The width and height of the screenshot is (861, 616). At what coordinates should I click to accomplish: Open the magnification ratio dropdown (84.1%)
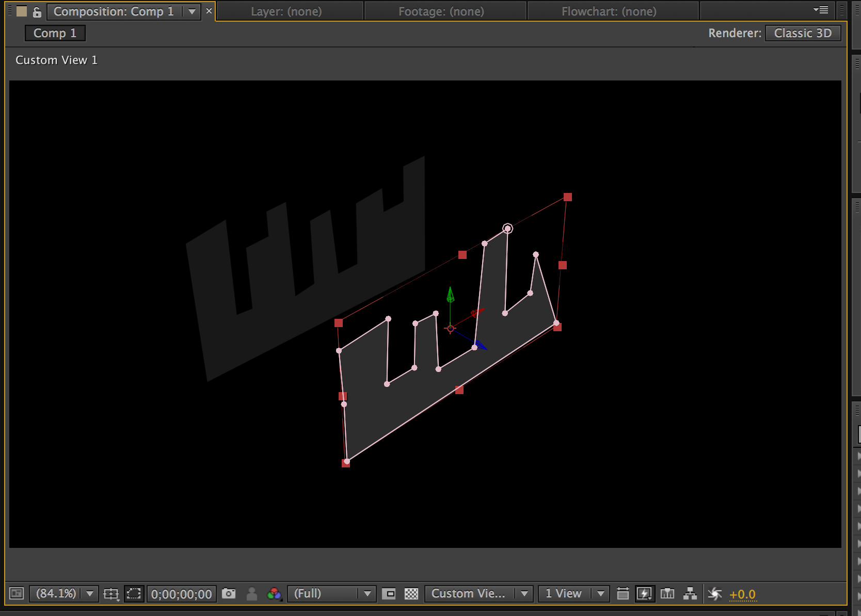pos(63,594)
